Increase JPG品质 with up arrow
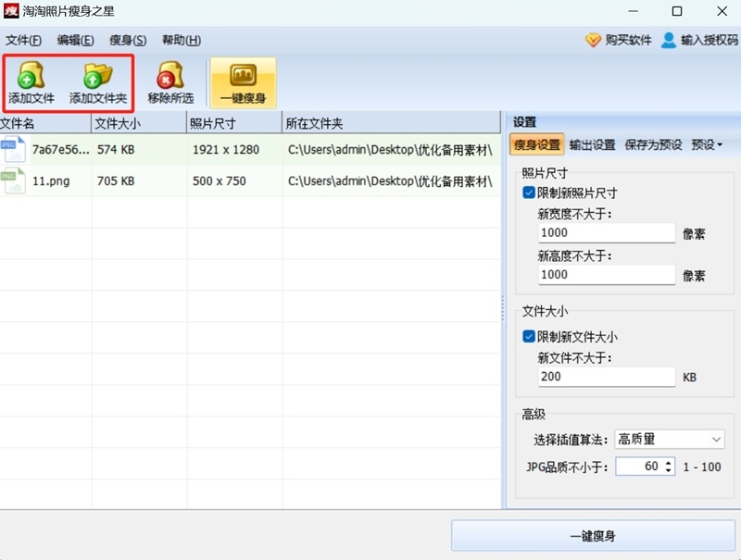The height and width of the screenshot is (560, 741). pyautogui.click(x=668, y=463)
